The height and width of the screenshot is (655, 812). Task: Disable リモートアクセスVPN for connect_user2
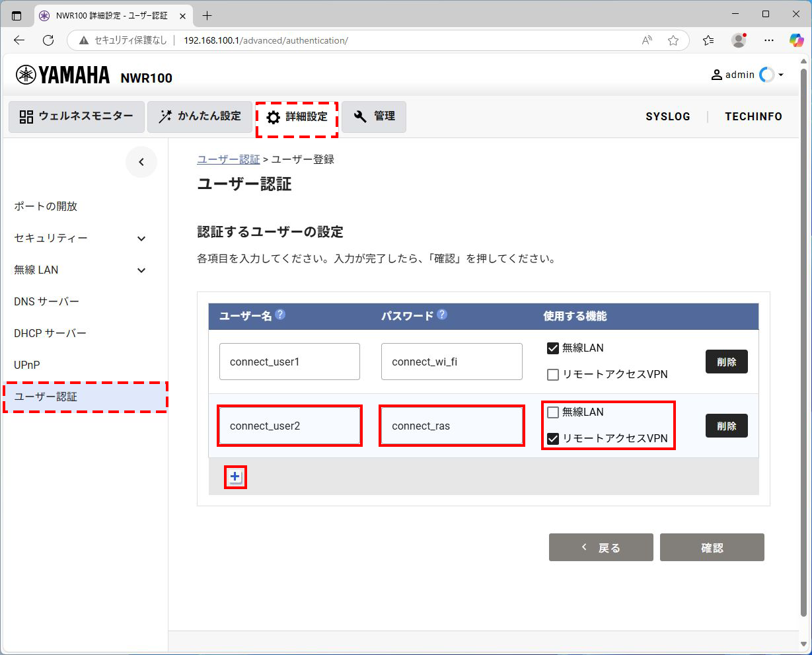click(552, 438)
